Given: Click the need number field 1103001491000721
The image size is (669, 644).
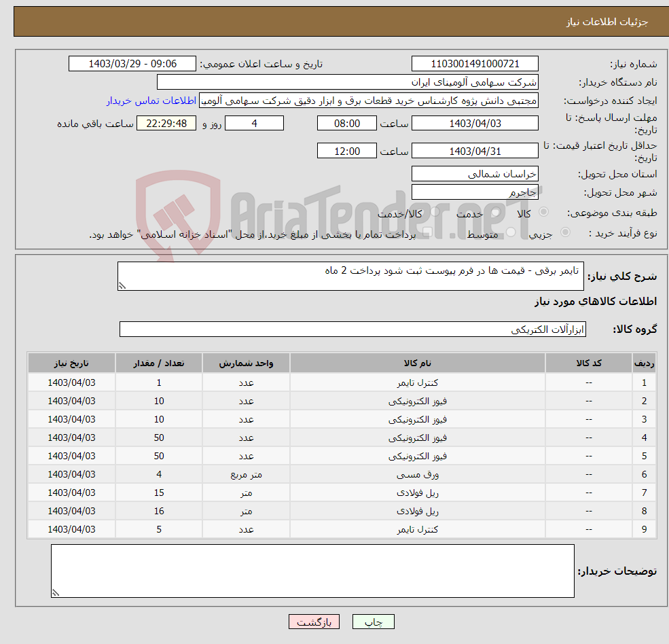Looking at the screenshot, I should point(475,64).
